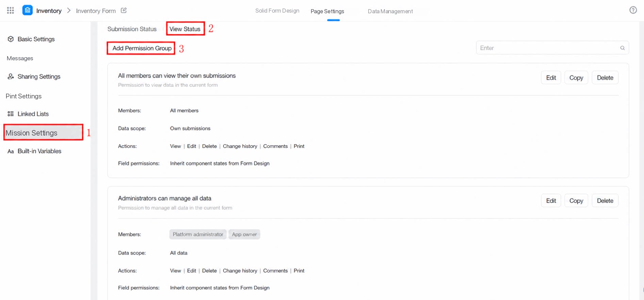644x300 pixels.
Task: Click the blue Inventory app icon
Action: pyautogui.click(x=28, y=10)
